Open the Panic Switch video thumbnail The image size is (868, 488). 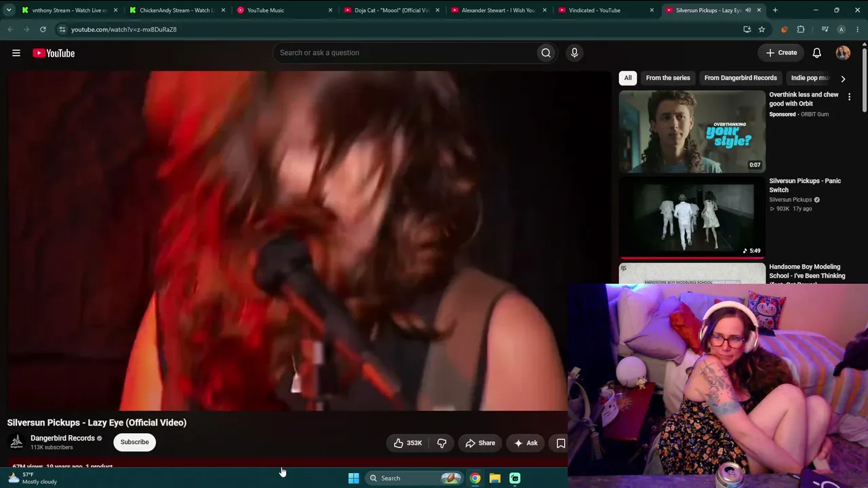tap(692, 218)
